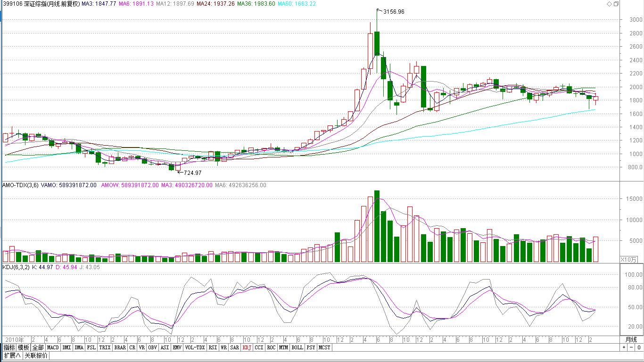Click the MA12: 1897.69 value label
Screen dimensions: 644x362
tap(175, 4)
